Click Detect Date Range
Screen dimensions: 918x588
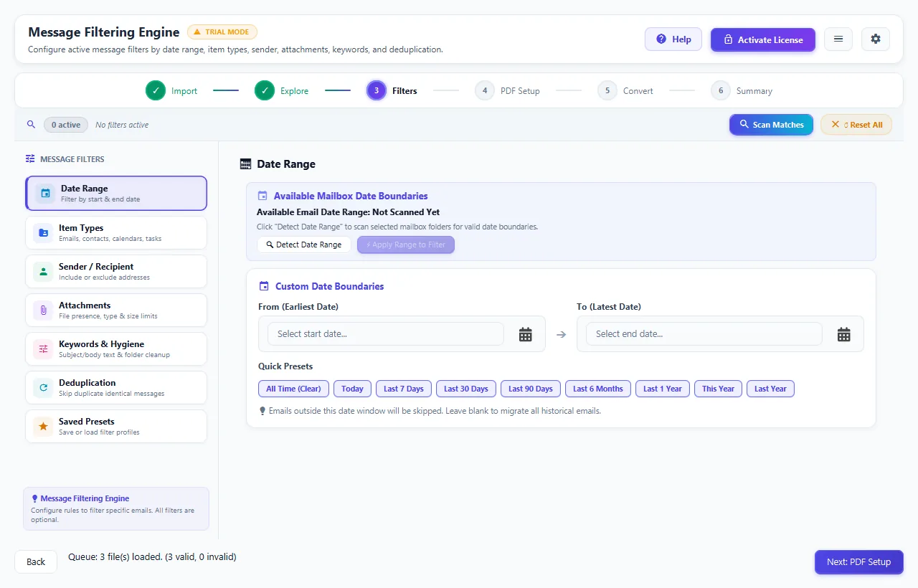coord(304,245)
